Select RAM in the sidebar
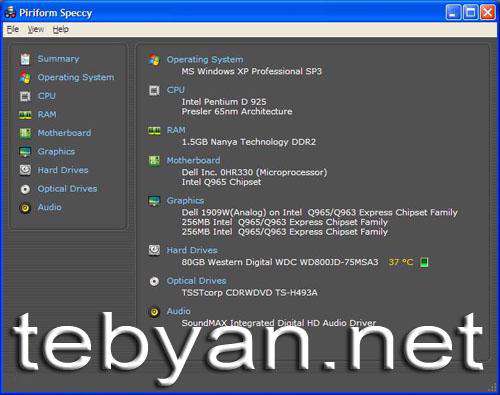Image resolution: width=500 pixels, height=395 pixels. 47,115
